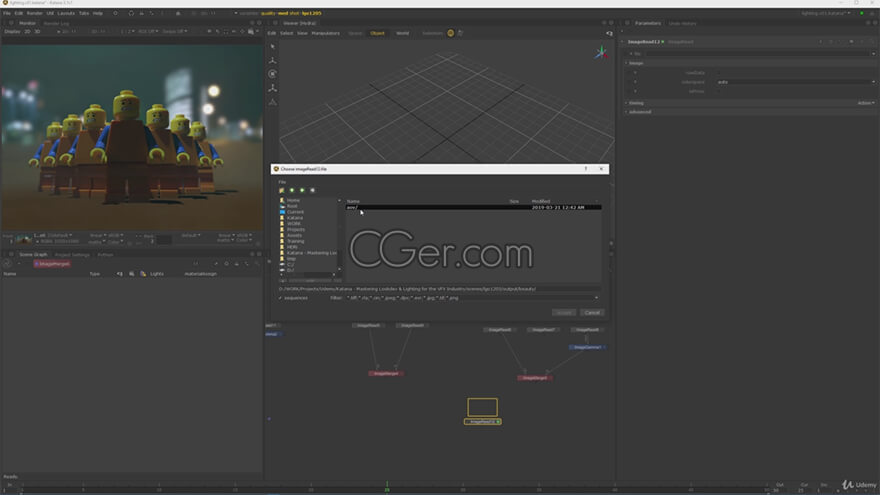
Task: Open the bookmarks list dropdown arrow
Action: [339, 200]
